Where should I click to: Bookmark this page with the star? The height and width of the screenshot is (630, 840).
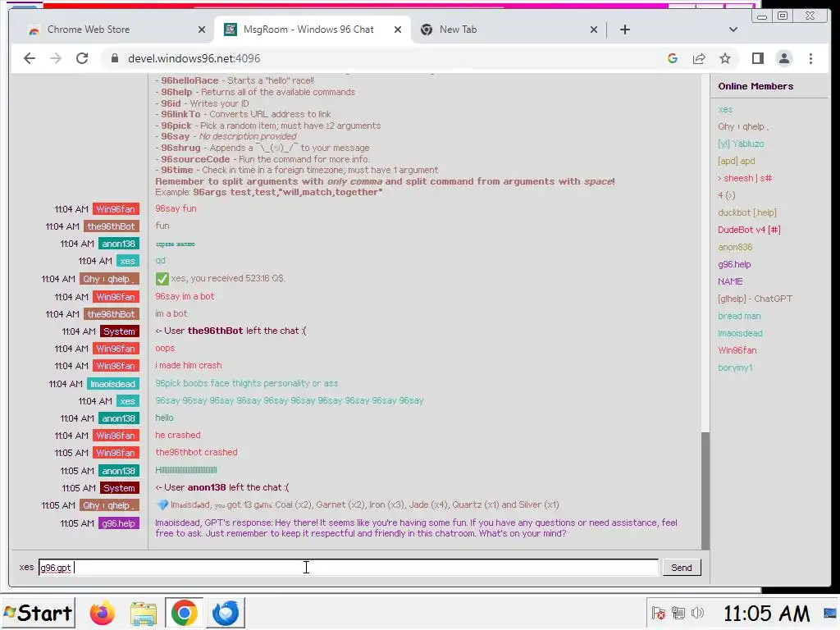[725, 58]
